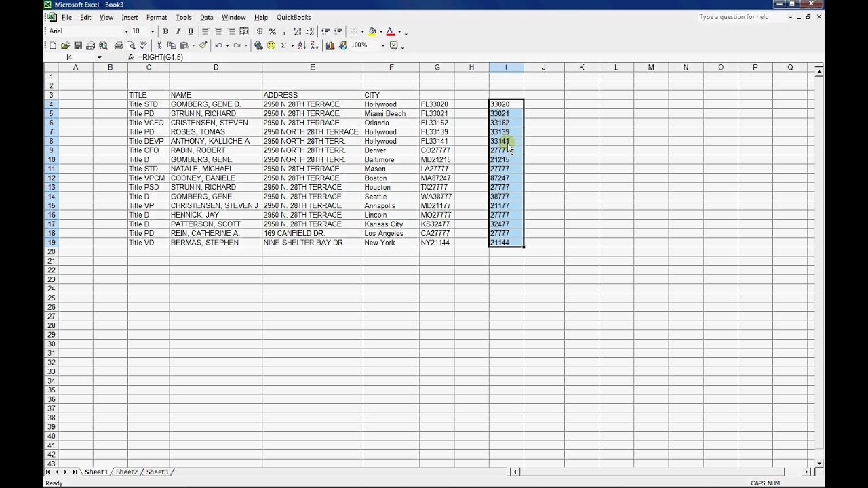Expand the AutoSum functions dropdown arrow

(292, 45)
